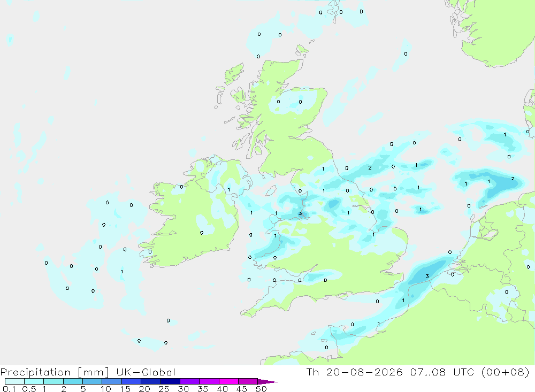Click the '1' value in the Atlantic southwest of Ireland
535x392 pixels.
coord(122,272)
